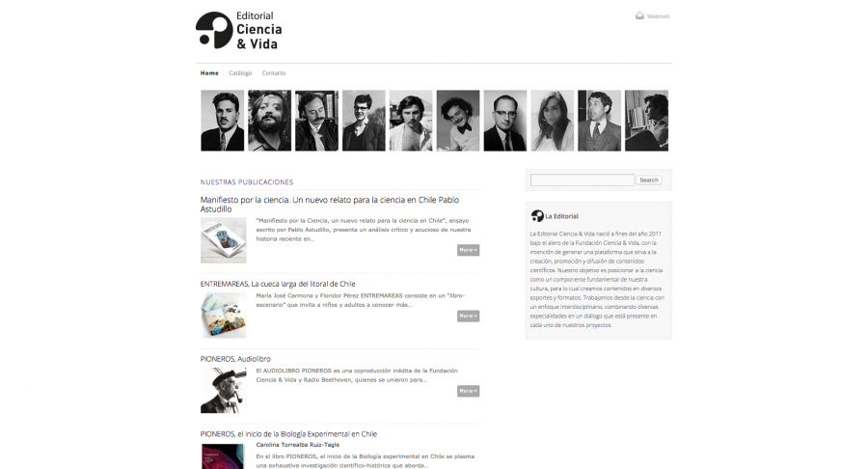Go to the Home menu item
The image size is (868, 469).
[x=209, y=73]
